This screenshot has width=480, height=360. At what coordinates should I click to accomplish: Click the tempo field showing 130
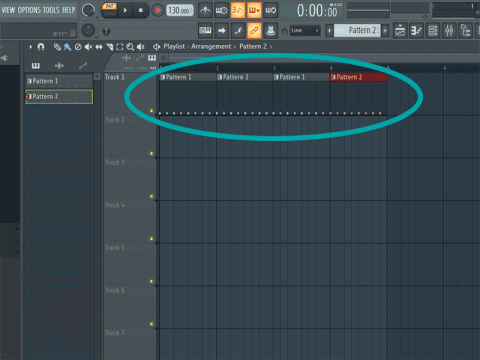tap(180, 10)
